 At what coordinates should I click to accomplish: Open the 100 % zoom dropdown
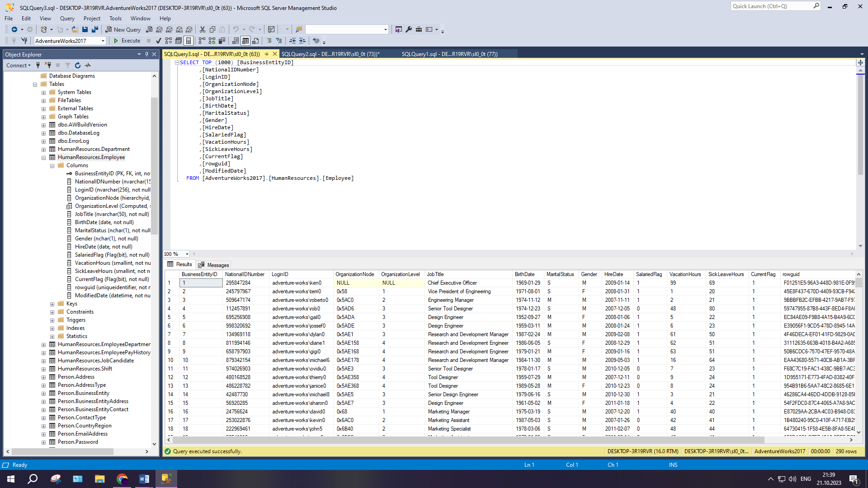pos(187,254)
